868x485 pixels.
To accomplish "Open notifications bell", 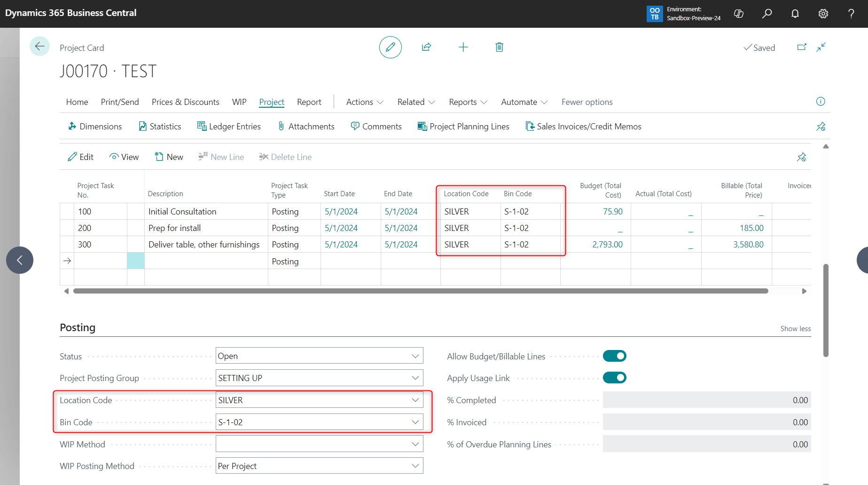I will point(795,14).
